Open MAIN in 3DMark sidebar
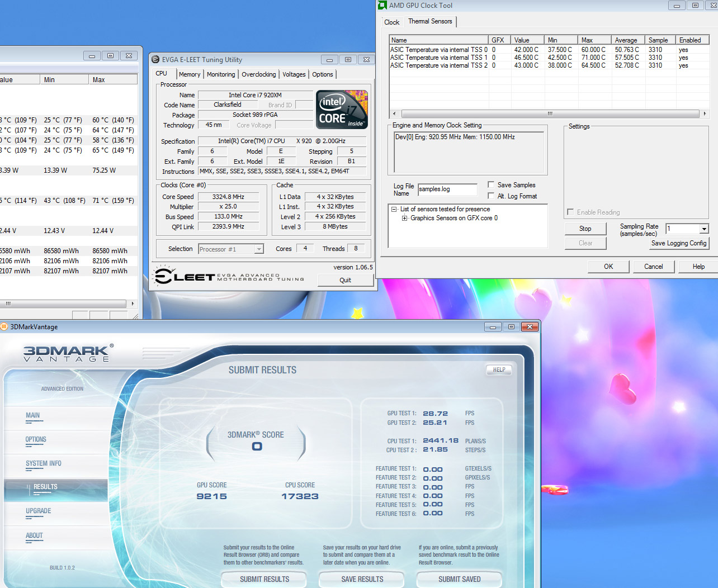Viewport: 718px width, 588px height. pyautogui.click(x=33, y=416)
